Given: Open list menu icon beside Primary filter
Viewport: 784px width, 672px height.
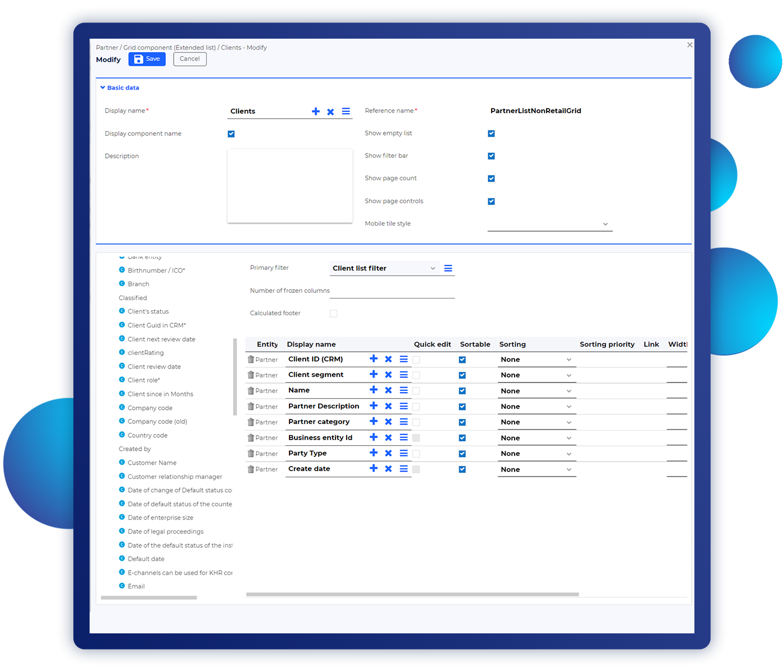Looking at the screenshot, I should coord(448,268).
